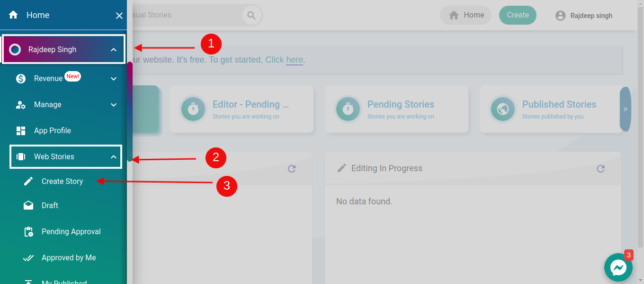Expand the Manage dropdown

click(113, 104)
